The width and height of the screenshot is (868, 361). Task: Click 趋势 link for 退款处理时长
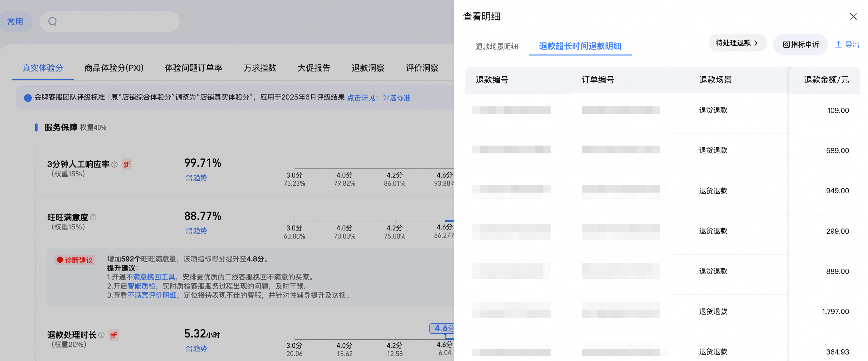tap(196, 348)
